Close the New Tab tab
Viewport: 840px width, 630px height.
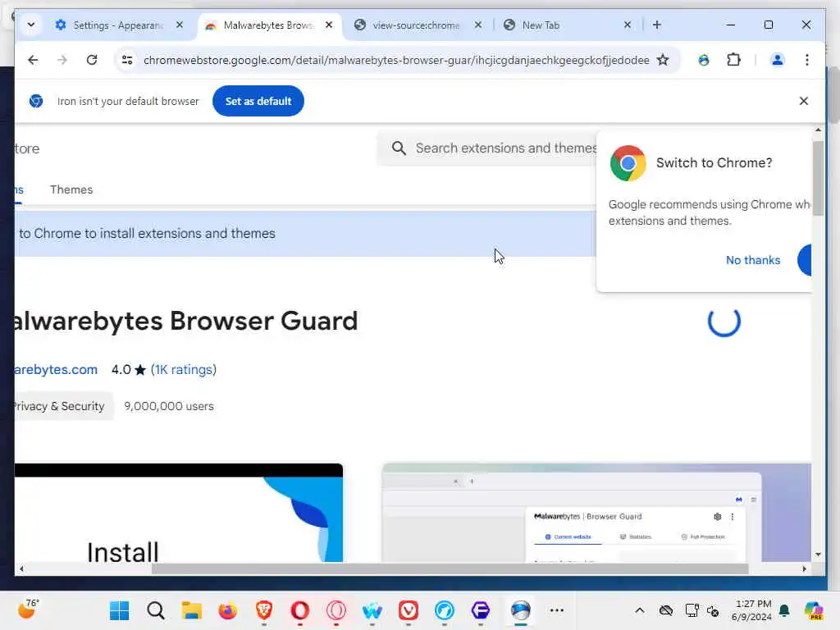[x=628, y=25]
